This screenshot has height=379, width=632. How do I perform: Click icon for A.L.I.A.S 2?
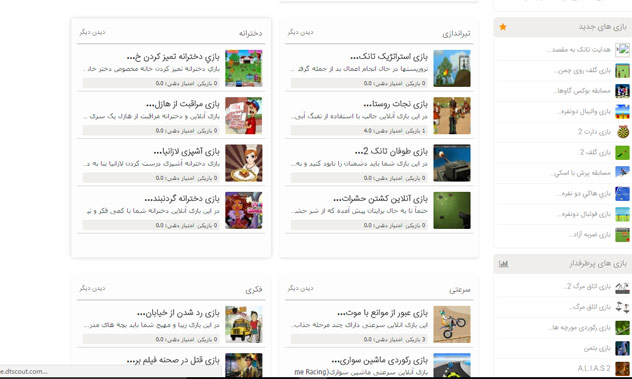point(622,369)
